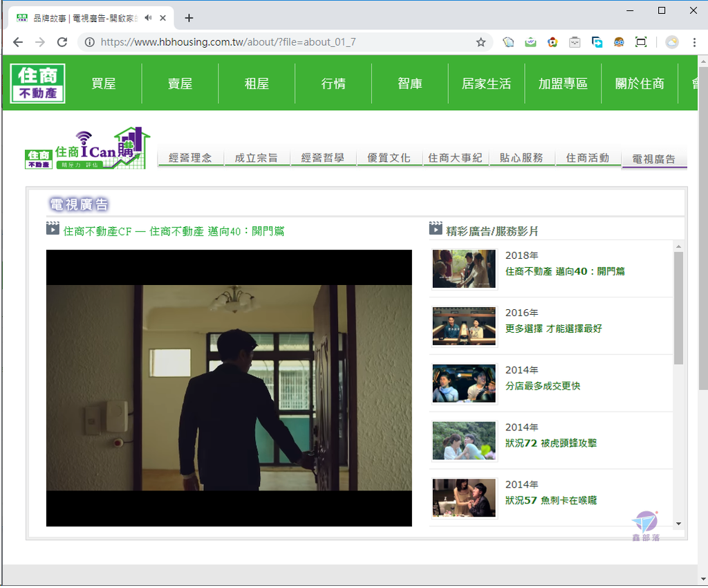Image resolution: width=708 pixels, height=588 pixels.
Task: Switch to the 成立宗旨 tab
Action: 257,158
